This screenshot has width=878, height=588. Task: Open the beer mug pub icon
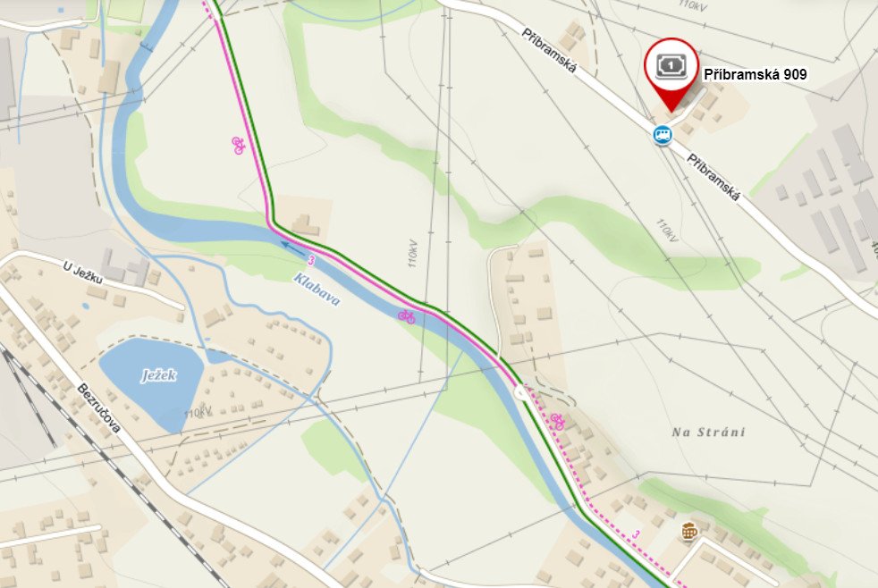point(689,532)
